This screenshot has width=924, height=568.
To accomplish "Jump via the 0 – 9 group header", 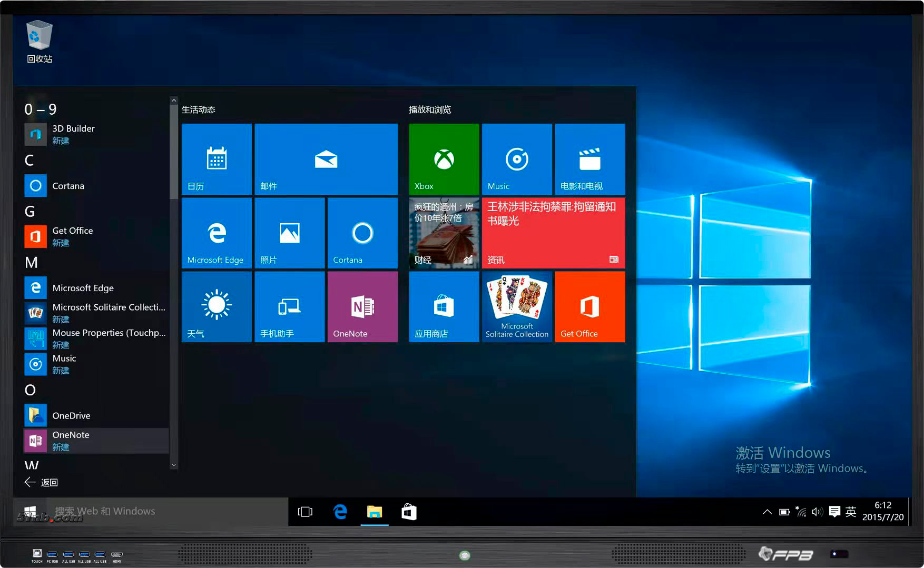I will pyautogui.click(x=41, y=109).
